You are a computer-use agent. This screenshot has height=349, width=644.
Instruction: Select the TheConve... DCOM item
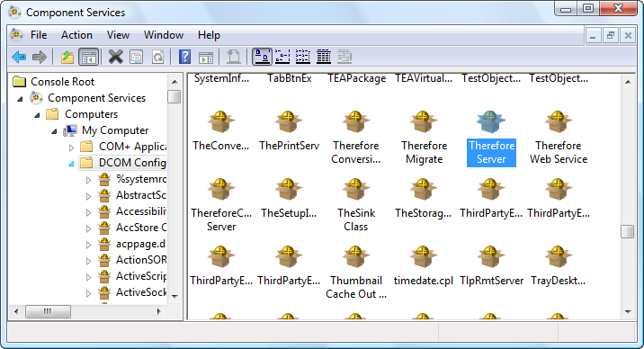click(221, 131)
